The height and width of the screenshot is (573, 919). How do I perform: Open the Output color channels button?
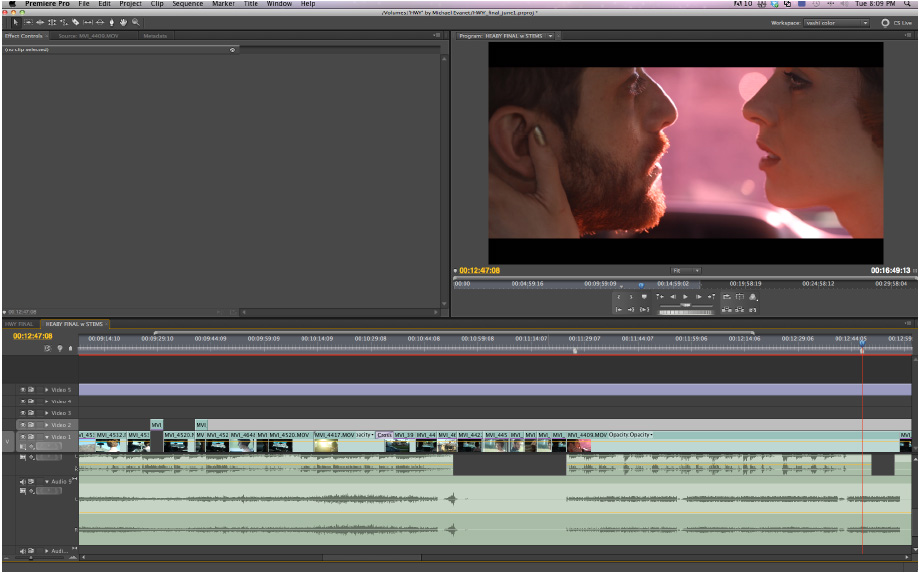click(753, 297)
